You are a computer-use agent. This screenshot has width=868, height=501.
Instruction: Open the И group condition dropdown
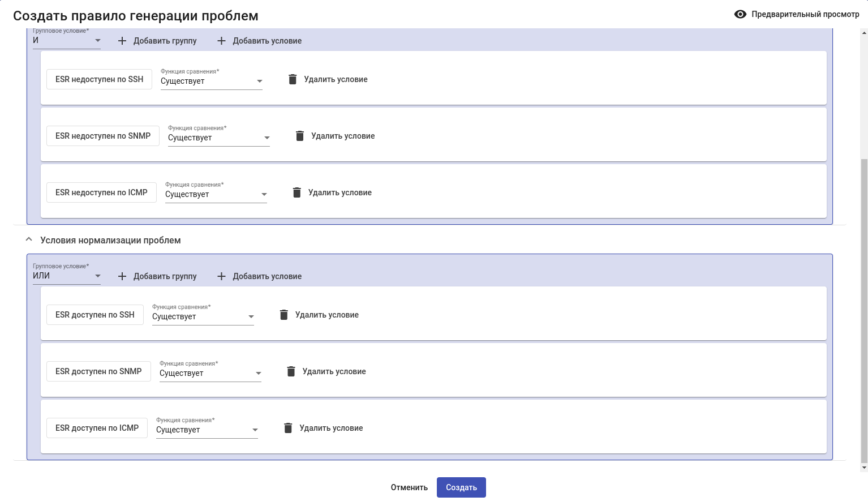tap(67, 41)
